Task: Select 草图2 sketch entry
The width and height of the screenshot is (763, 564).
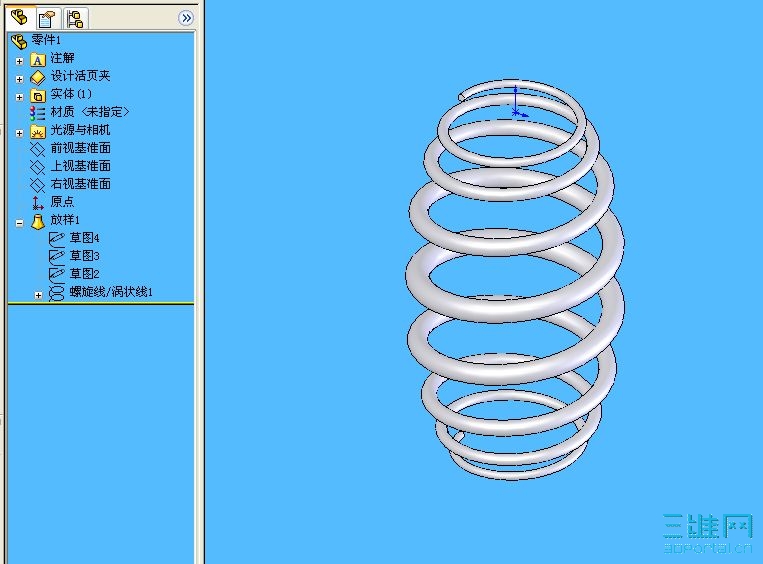Action: pyautogui.click(x=85, y=274)
